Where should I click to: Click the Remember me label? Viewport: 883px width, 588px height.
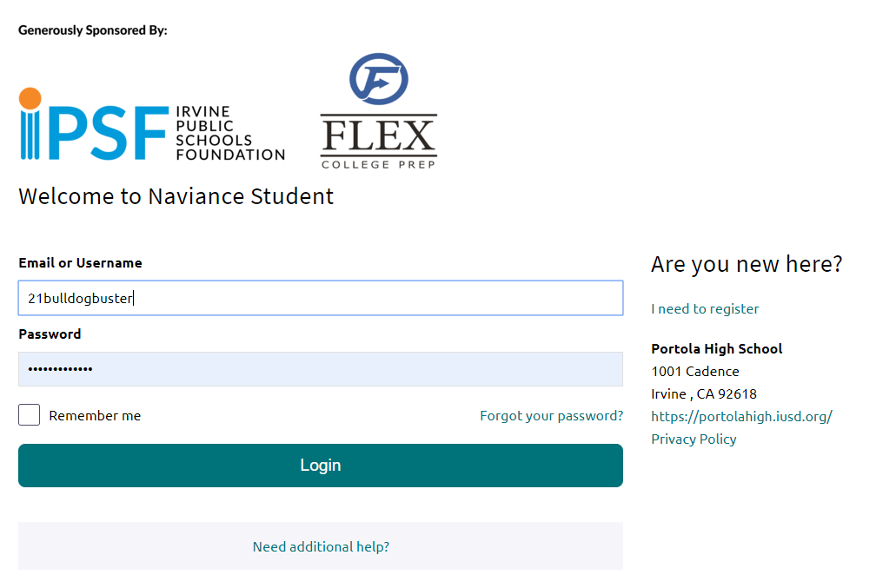[x=95, y=416]
